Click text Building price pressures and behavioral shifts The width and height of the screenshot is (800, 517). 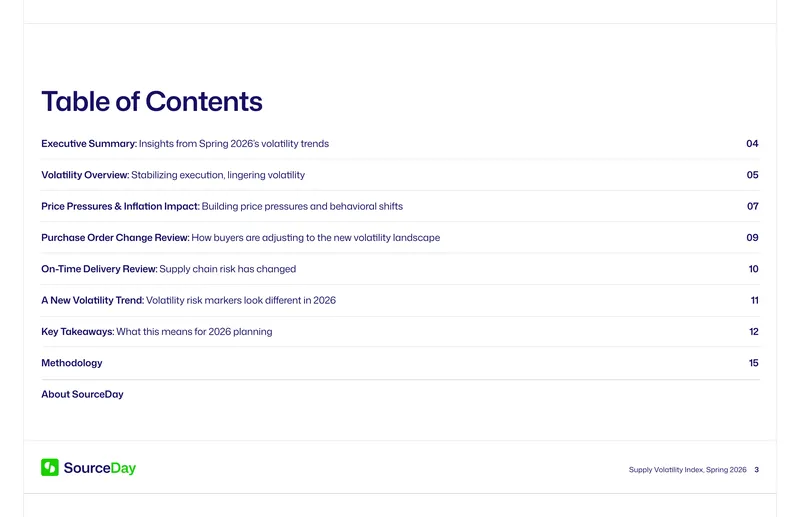pos(302,206)
